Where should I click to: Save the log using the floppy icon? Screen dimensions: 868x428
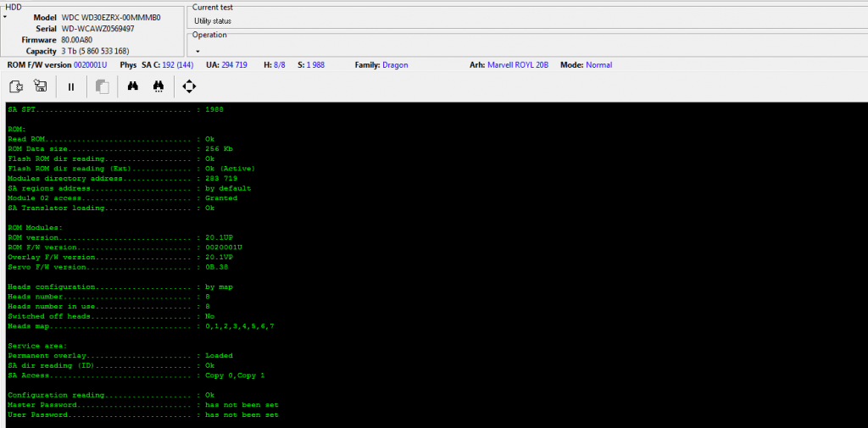(41, 86)
